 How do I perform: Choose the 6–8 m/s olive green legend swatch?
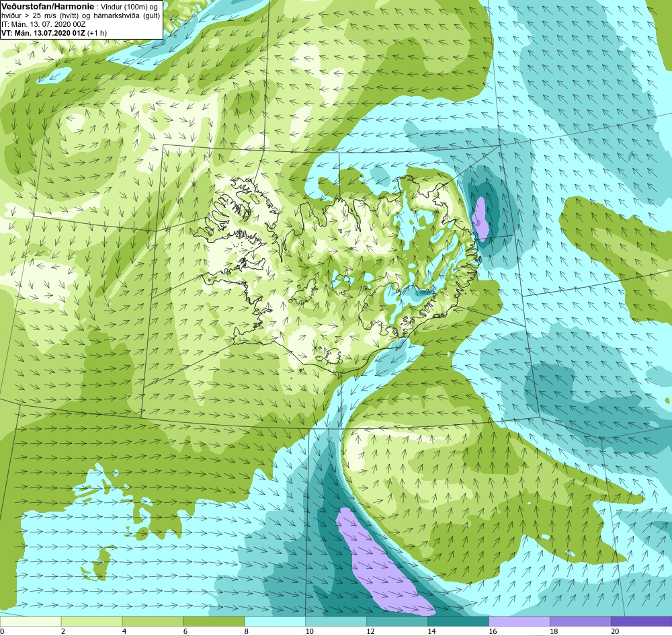click(214, 621)
